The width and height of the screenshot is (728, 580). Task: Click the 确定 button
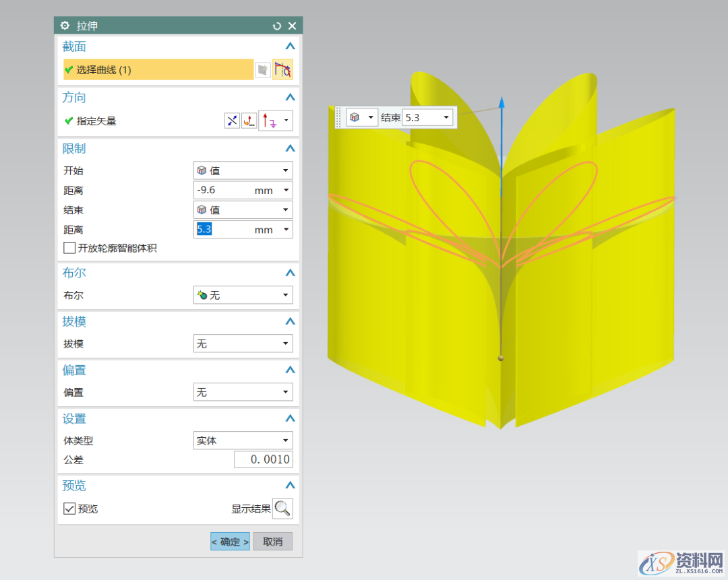tap(230, 542)
